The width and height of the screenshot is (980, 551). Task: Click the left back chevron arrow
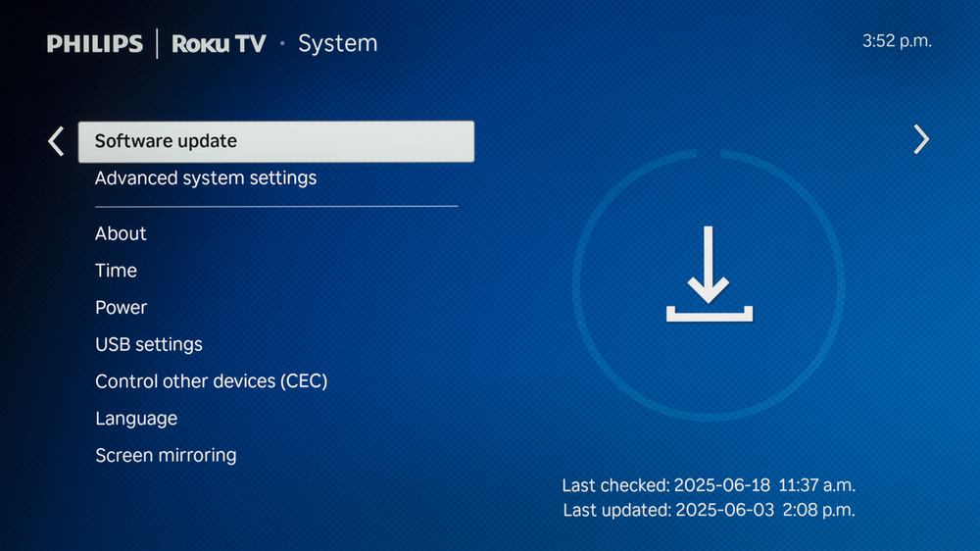56,141
